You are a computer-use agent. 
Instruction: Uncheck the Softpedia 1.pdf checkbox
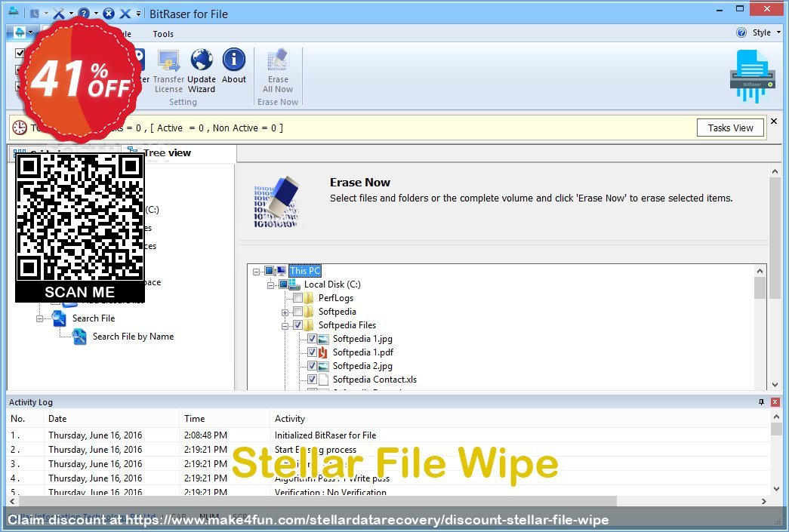pyautogui.click(x=312, y=352)
